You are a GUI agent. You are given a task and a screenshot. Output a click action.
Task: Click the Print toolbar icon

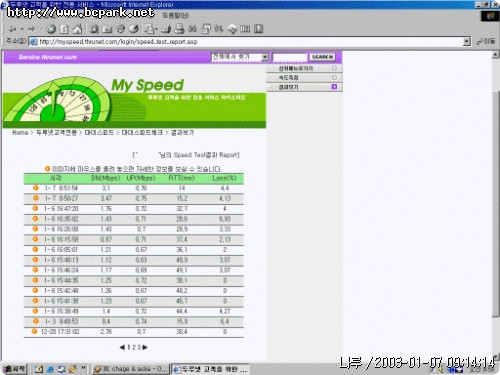pos(180,29)
